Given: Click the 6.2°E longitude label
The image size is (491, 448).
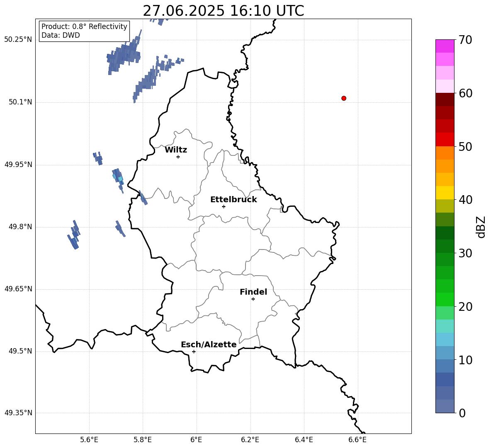Looking at the screenshot, I should (x=250, y=440).
